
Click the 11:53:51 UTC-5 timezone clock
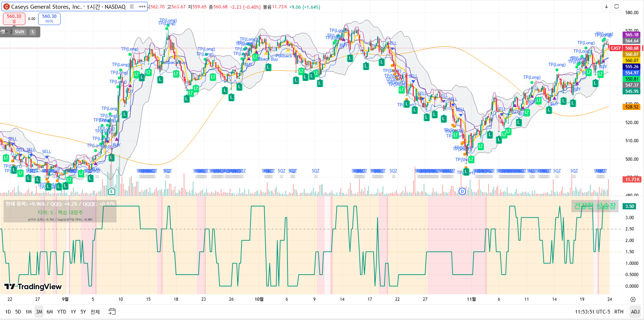(x=592, y=312)
